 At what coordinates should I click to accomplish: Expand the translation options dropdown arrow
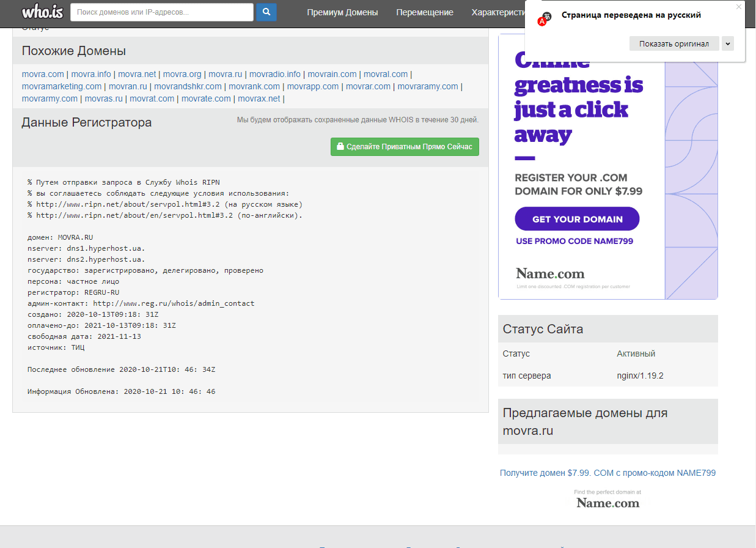click(x=727, y=43)
